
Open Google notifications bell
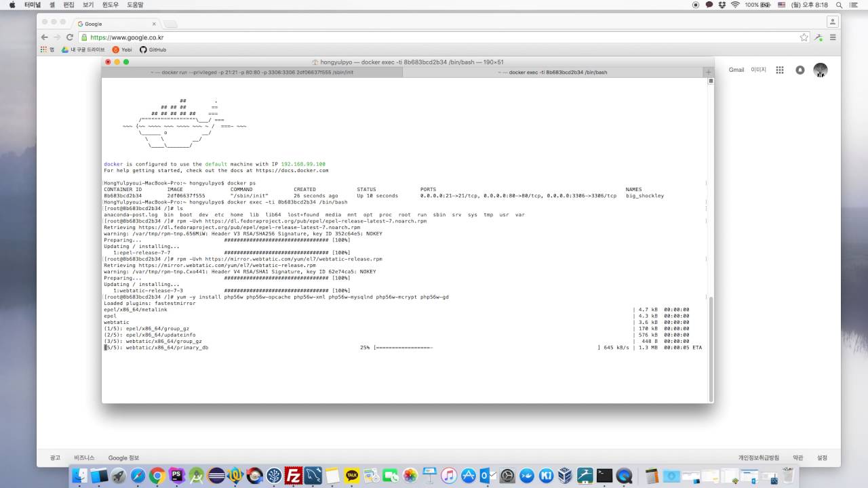tap(800, 70)
